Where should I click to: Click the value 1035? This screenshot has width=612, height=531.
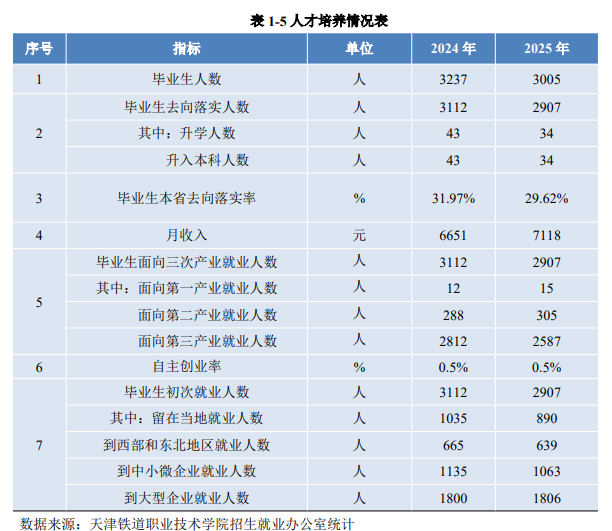[x=453, y=419]
